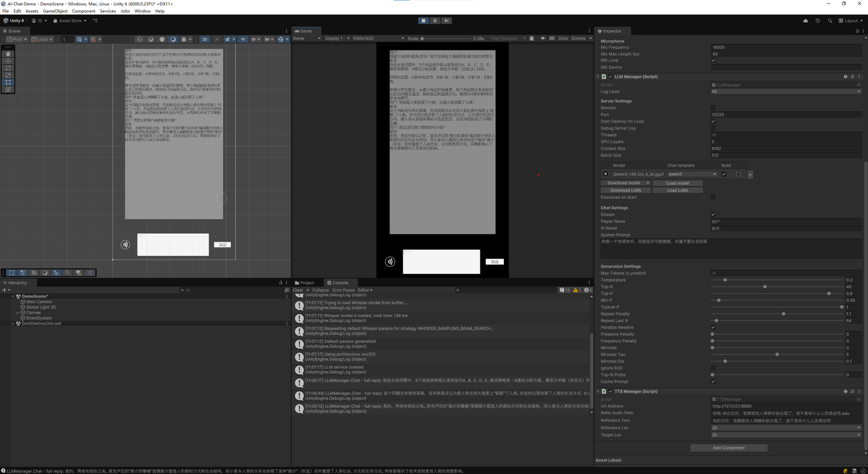This screenshot has width=868, height=474.
Task: Enable Debug Server Log checkbox
Action: tap(714, 128)
